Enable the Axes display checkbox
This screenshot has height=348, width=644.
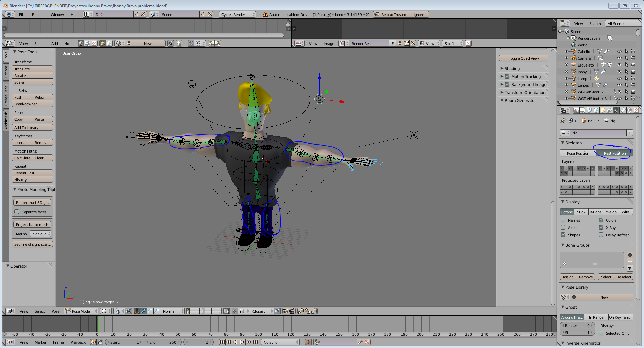(x=563, y=228)
